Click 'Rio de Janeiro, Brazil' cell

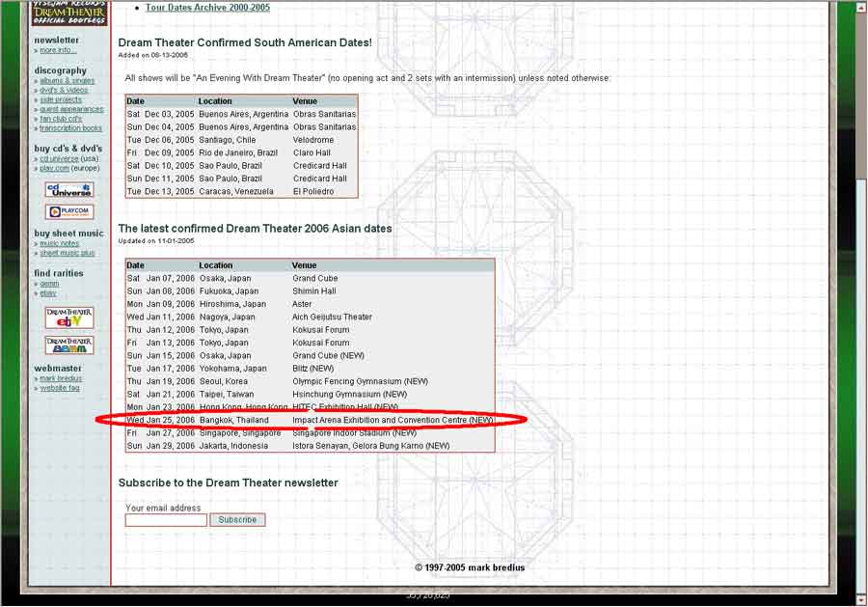pos(238,152)
